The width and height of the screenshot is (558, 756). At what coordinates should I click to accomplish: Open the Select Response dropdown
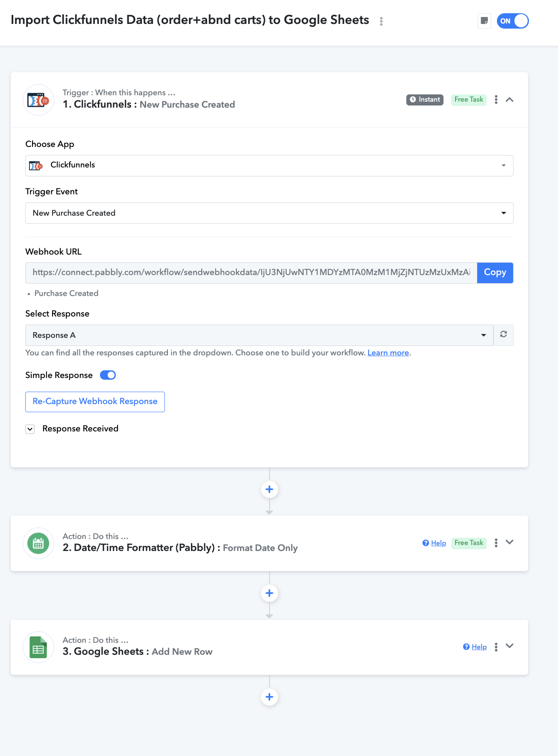pos(259,335)
